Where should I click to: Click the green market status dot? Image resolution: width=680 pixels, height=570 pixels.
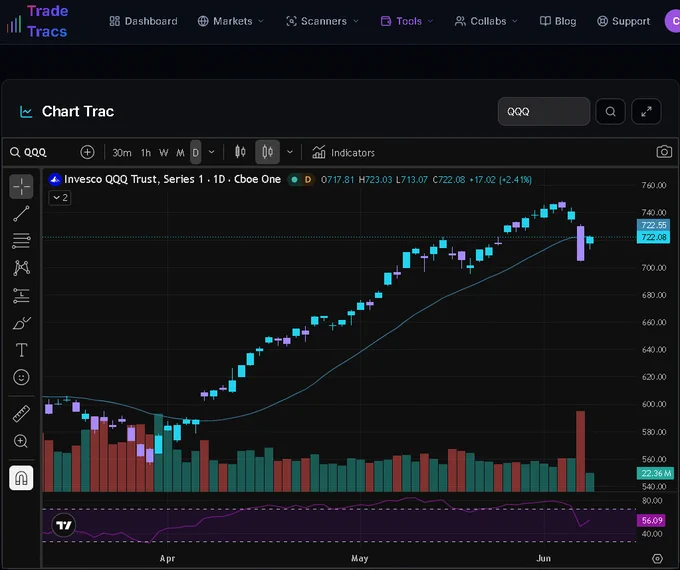pyautogui.click(x=294, y=180)
